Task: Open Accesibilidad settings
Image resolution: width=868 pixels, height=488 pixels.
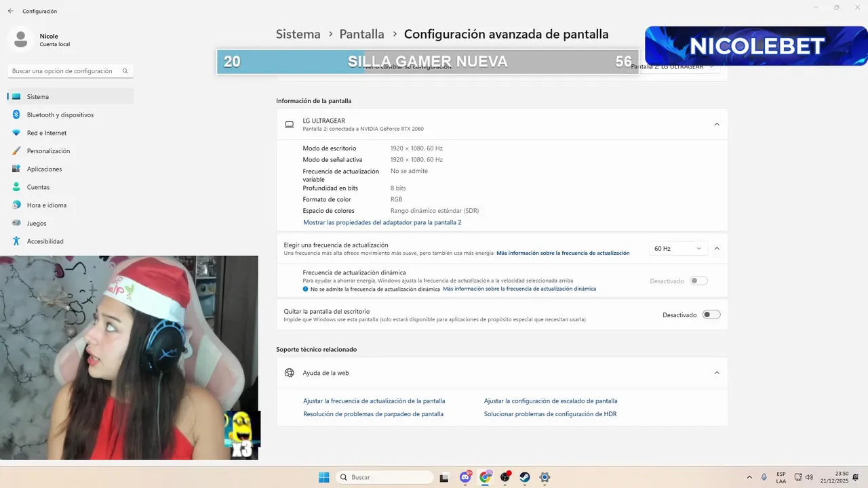Action: [x=71, y=241]
